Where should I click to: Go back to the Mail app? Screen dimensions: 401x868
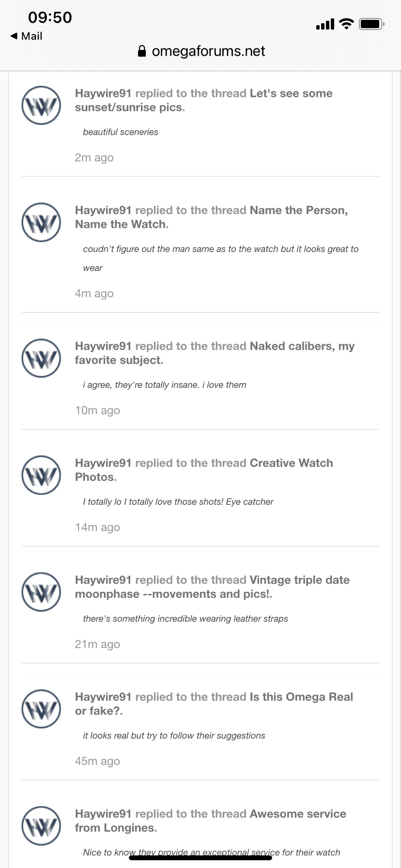pyautogui.click(x=27, y=36)
